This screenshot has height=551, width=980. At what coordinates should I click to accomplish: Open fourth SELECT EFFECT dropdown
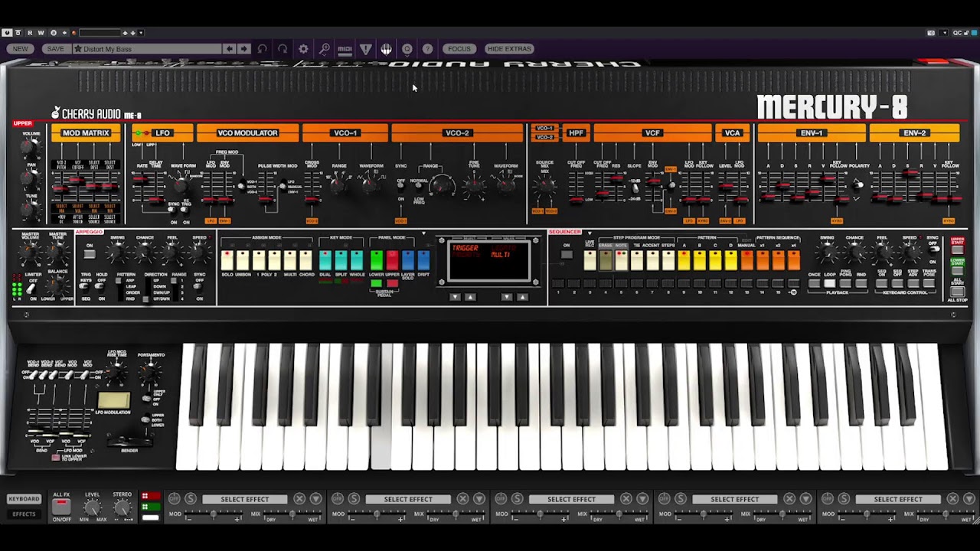735,499
